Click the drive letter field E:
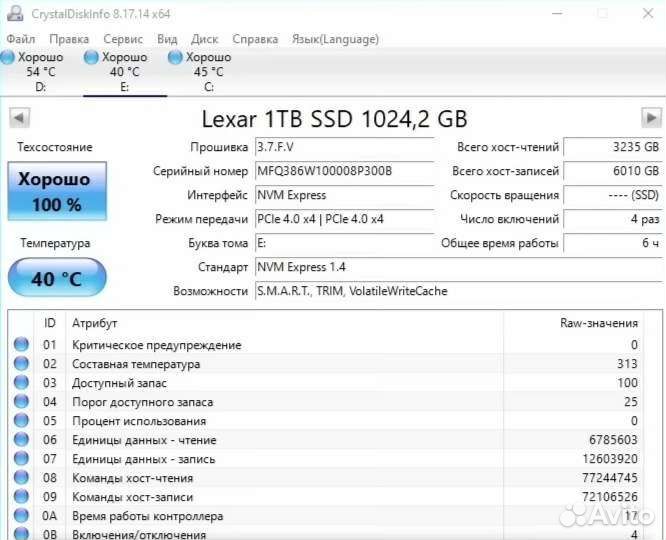This screenshot has width=666, height=540. point(344,243)
